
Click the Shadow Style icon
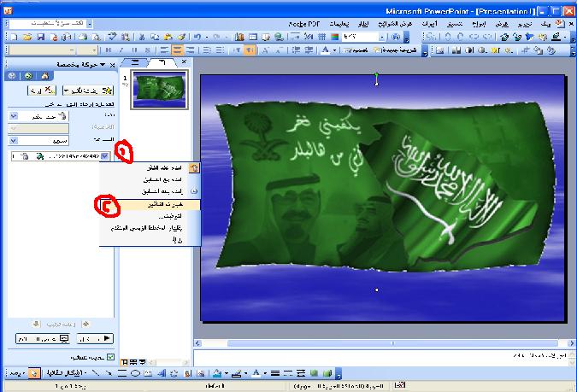pos(314,373)
